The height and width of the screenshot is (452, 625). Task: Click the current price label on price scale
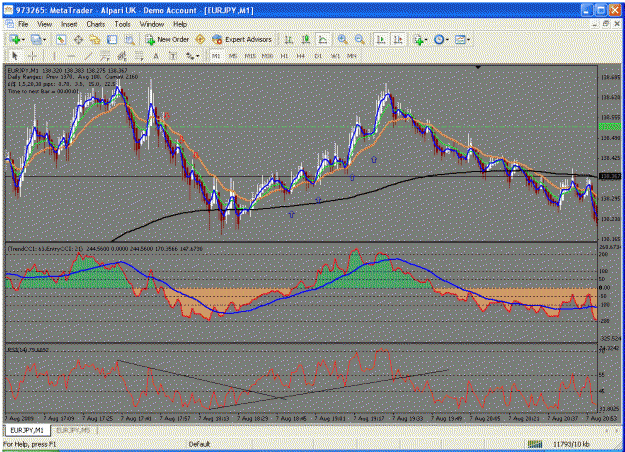coord(610,176)
